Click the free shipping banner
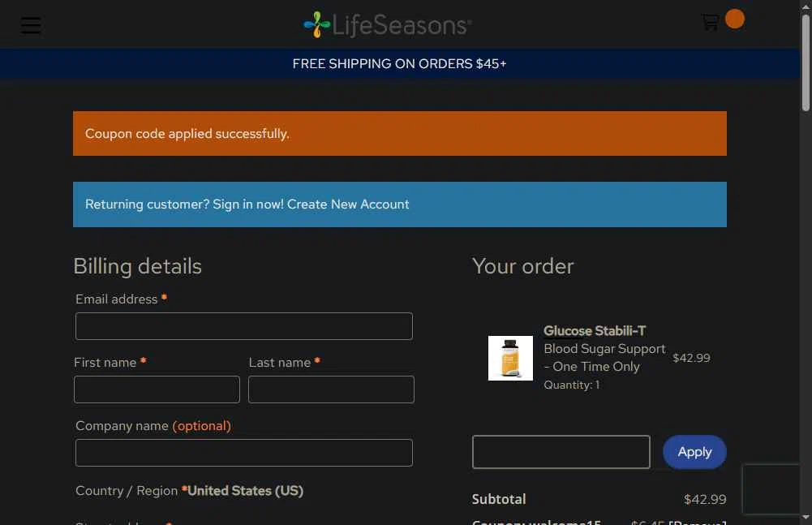This screenshot has height=525, width=812. [399, 64]
